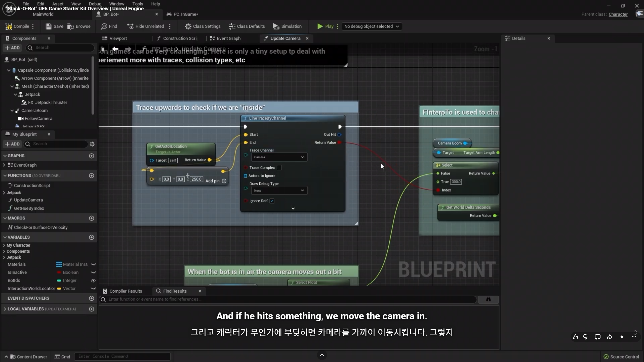Image resolution: width=644 pixels, height=362 pixels.
Task: Add a new event dispatcher
Action: tap(92, 298)
